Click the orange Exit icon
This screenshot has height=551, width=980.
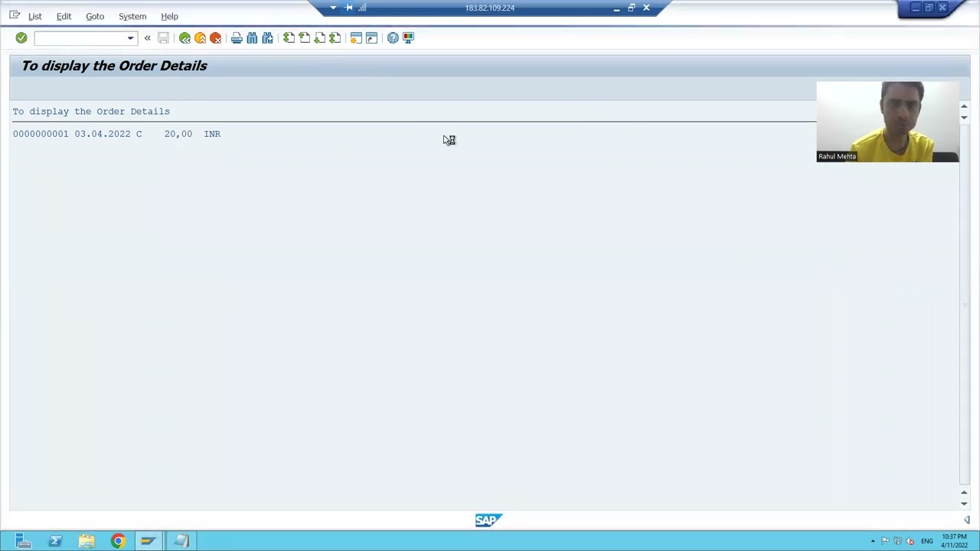(200, 37)
